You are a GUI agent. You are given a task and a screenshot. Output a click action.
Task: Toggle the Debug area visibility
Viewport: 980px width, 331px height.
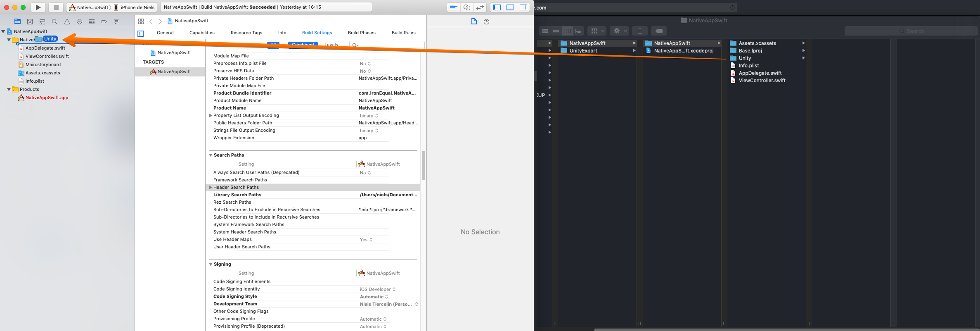point(510,7)
